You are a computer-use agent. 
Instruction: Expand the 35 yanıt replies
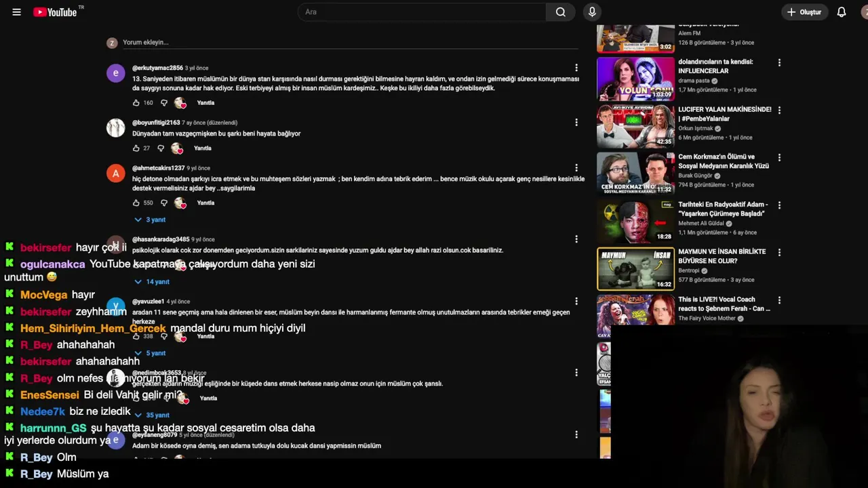(152, 415)
